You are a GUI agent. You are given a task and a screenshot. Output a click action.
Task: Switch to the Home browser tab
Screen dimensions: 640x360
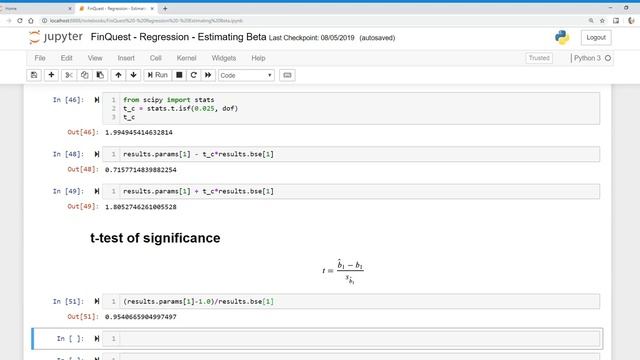(35, 8)
